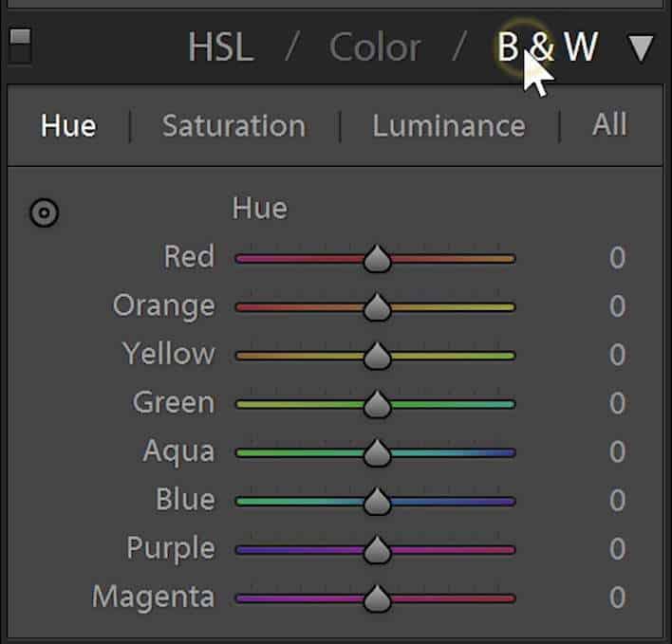The width and height of the screenshot is (672, 644).
Task: Click the Hue section heading label
Action: click(260, 209)
